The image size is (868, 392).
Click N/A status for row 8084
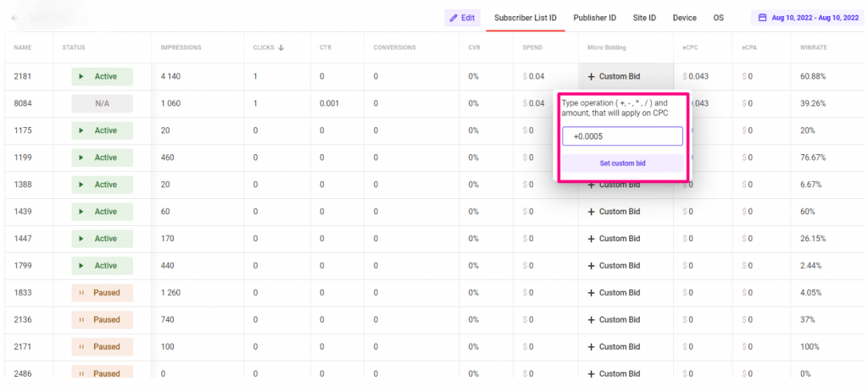tap(103, 104)
